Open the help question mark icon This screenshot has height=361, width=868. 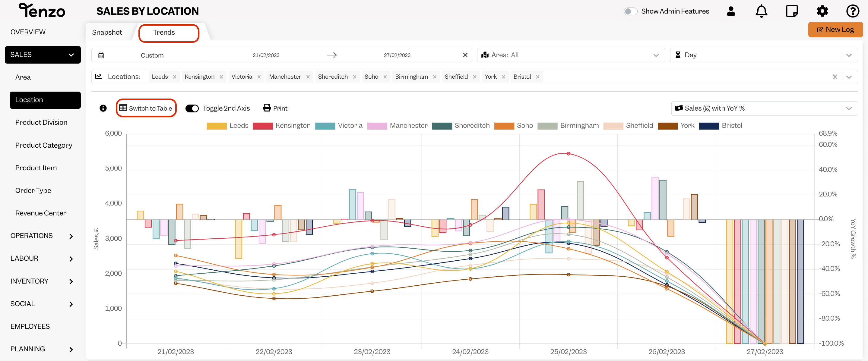[x=853, y=11]
